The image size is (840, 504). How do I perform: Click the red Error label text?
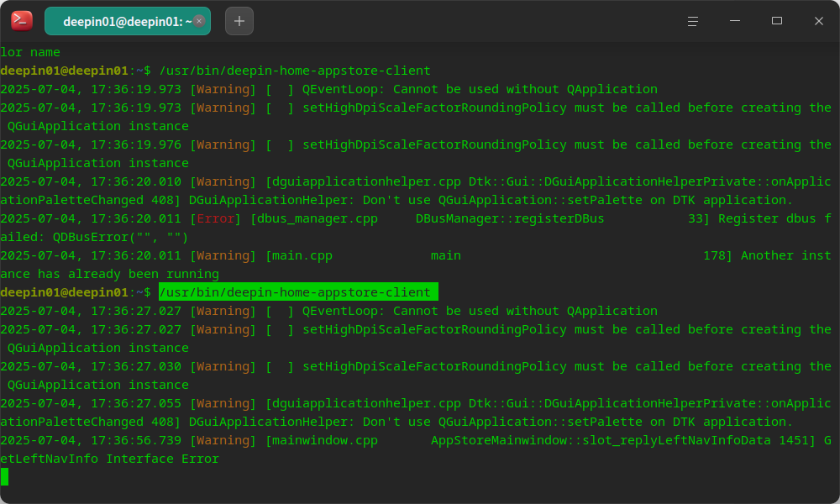click(215, 218)
